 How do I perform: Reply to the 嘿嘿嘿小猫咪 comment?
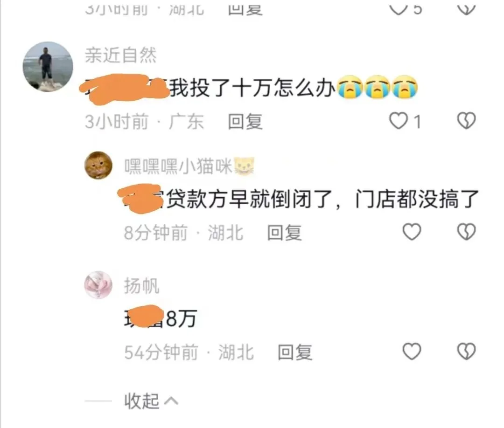[x=285, y=233]
